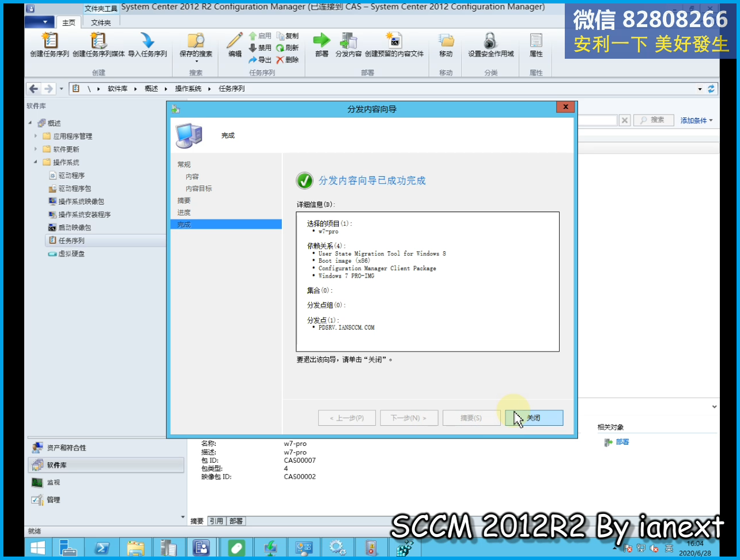Open PowerShell from the taskbar

point(102,547)
